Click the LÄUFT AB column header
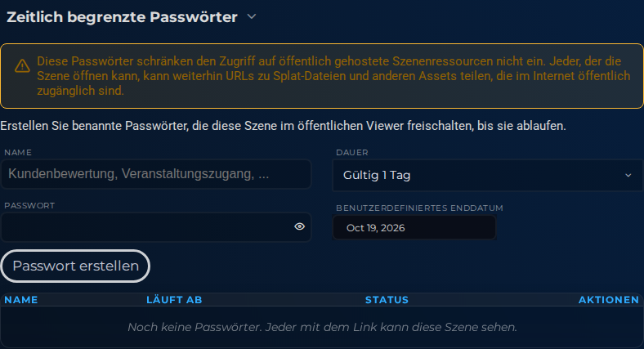The image size is (644, 349). pyautogui.click(x=174, y=300)
